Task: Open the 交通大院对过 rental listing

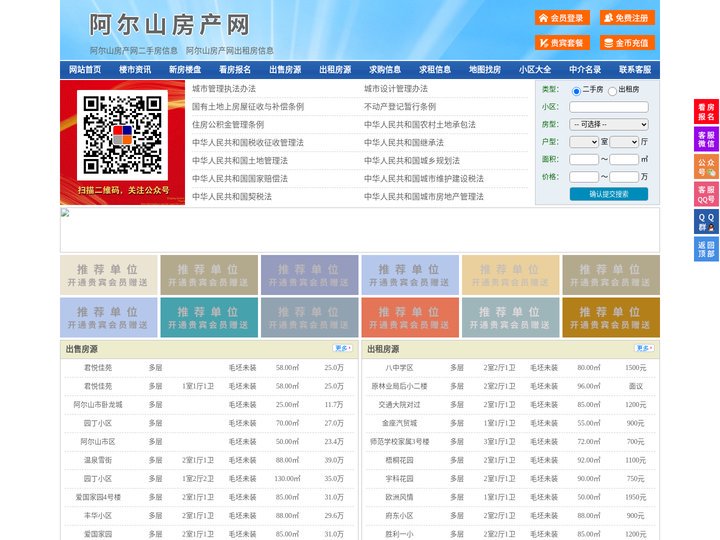Action: pos(399,405)
